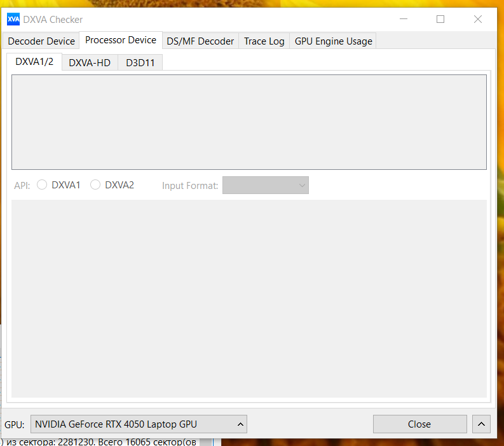Click the empty processor device list box

pyautogui.click(x=249, y=122)
